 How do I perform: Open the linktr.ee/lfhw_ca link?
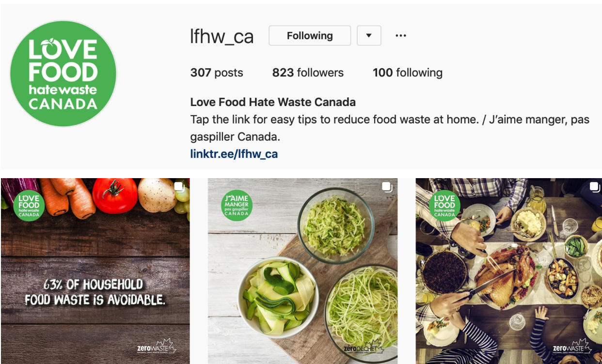tap(234, 154)
